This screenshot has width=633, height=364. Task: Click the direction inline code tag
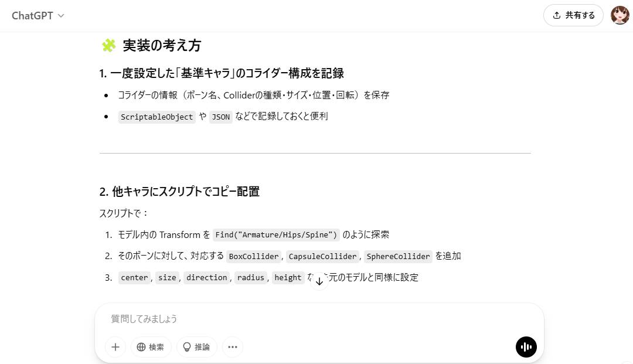click(207, 278)
